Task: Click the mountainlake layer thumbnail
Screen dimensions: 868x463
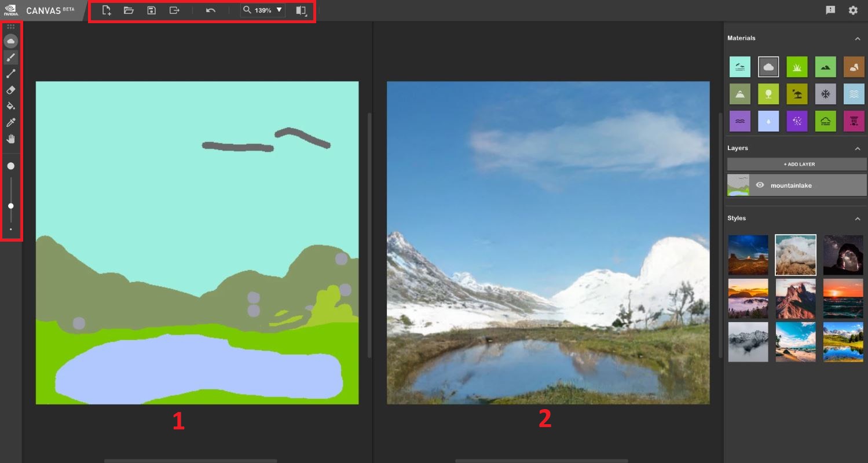Action: click(738, 185)
